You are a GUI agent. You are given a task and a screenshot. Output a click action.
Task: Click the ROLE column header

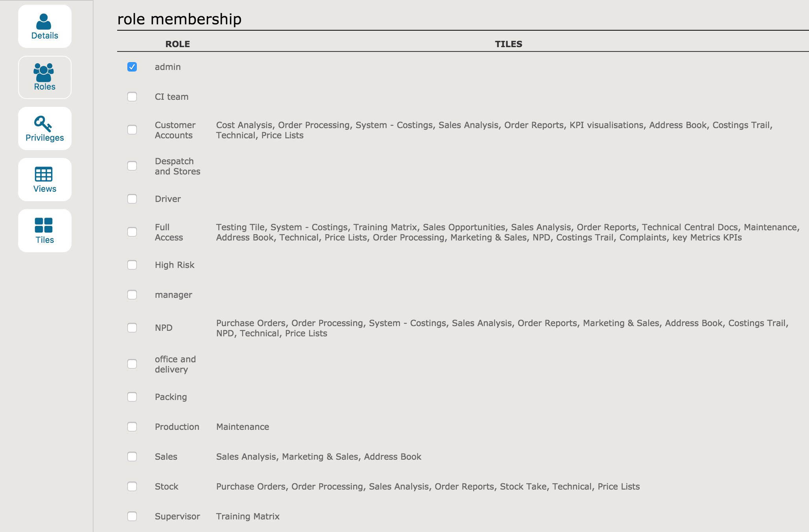(177, 44)
